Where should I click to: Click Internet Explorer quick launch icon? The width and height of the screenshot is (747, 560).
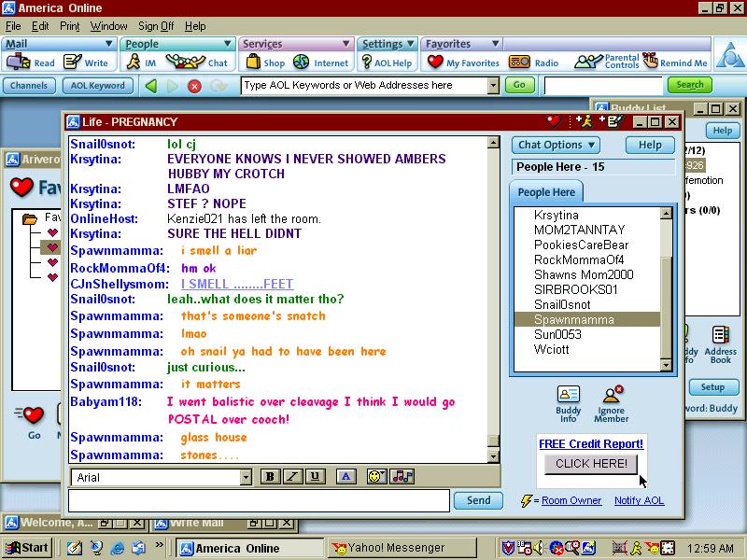coord(118,548)
